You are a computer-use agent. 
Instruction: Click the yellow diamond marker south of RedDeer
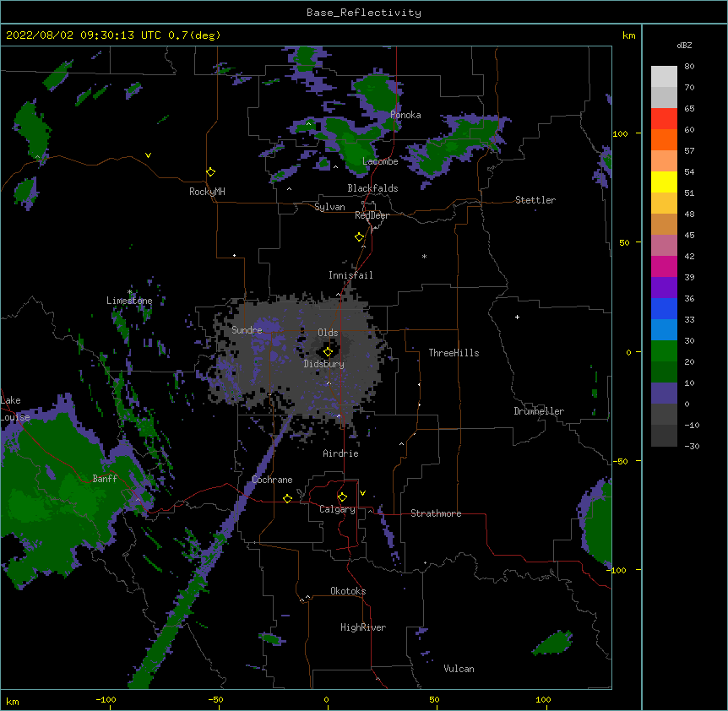coord(360,237)
